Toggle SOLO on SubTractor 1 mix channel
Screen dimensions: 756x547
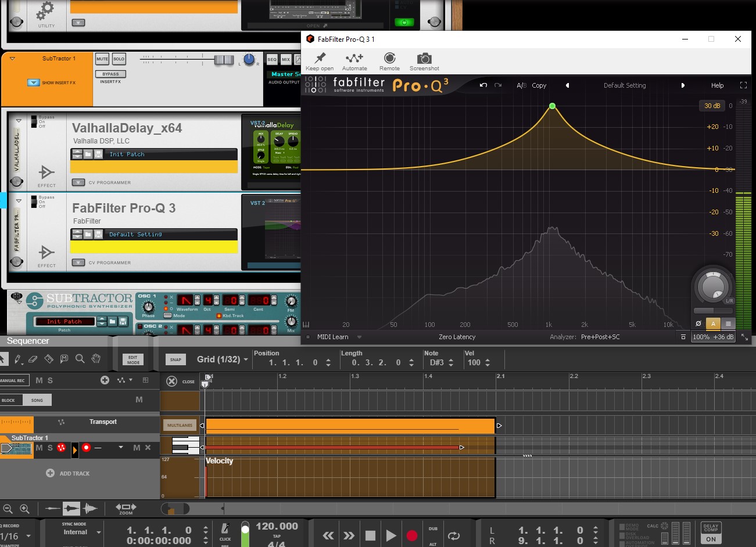pyautogui.click(x=119, y=59)
